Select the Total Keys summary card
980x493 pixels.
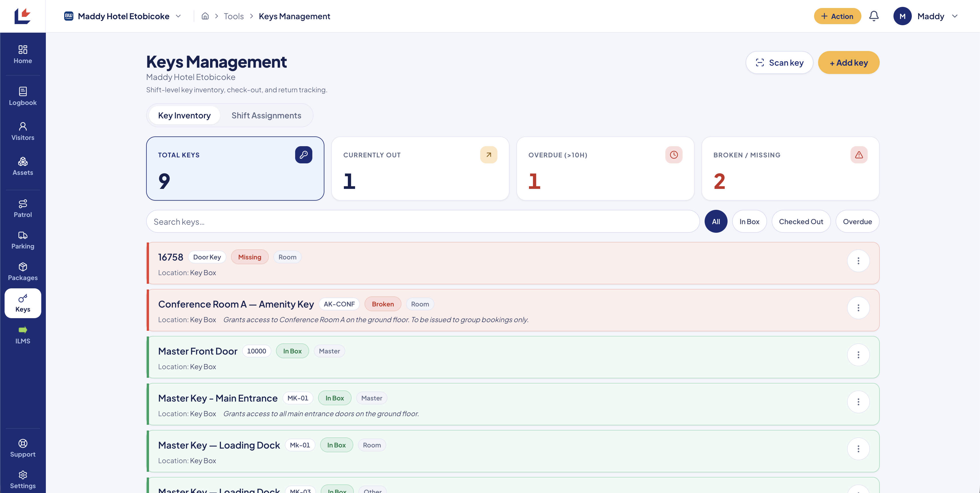click(235, 169)
